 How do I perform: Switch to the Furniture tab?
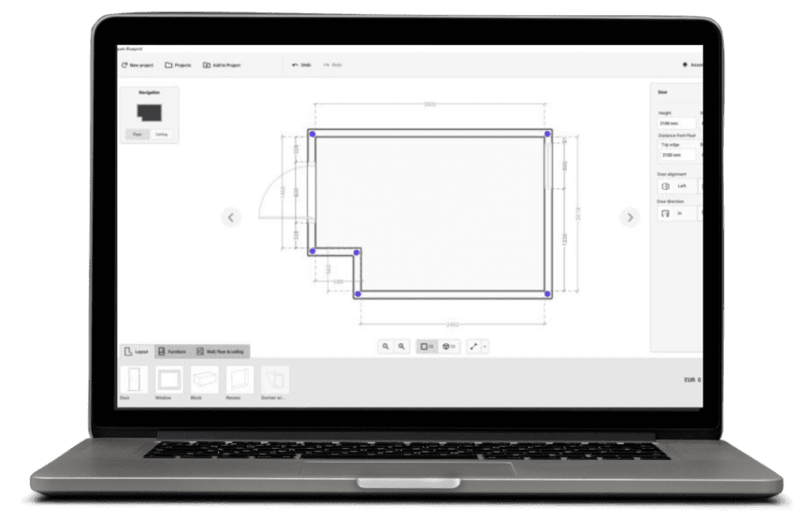pos(172,351)
